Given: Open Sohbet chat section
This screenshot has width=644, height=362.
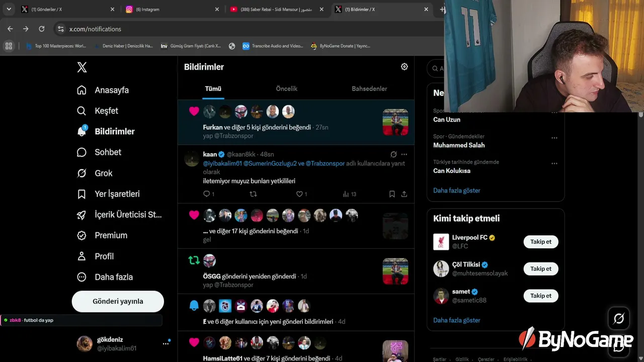Looking at the screenshot, I should [99, 152].
